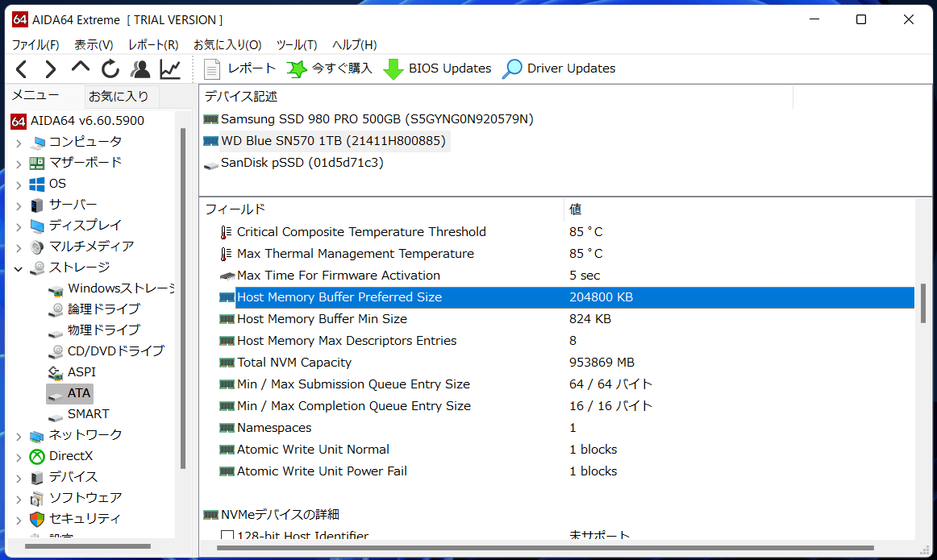Expand the コンピュータ tree node
The width and height of the screenshot is (937, 560).
tap(19, 143)
